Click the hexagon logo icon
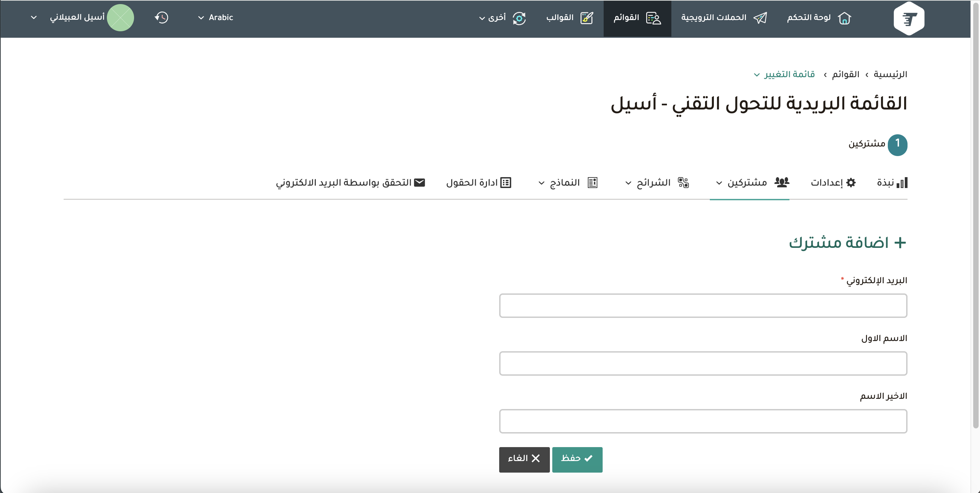 click(x=909, y=18)
